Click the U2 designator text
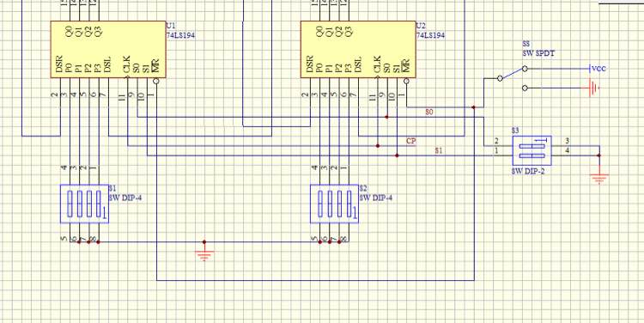Viewport: 644px width, 323px height. tap(420, 25)
